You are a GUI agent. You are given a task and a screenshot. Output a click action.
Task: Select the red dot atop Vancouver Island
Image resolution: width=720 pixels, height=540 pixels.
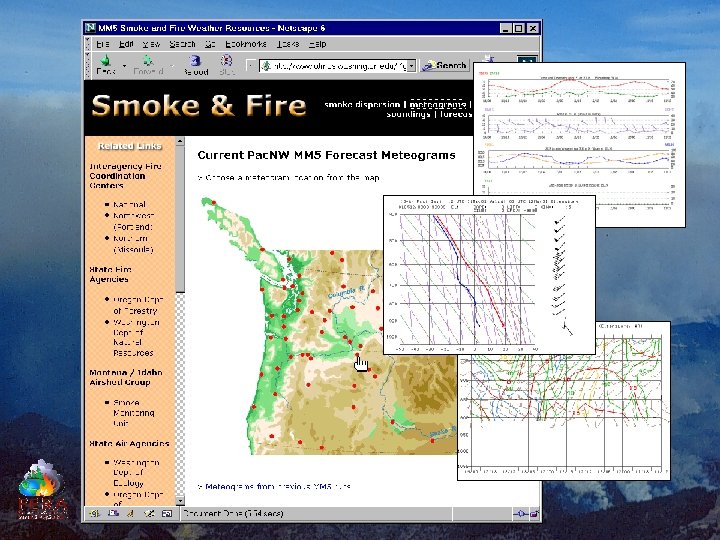coord(214,202)
